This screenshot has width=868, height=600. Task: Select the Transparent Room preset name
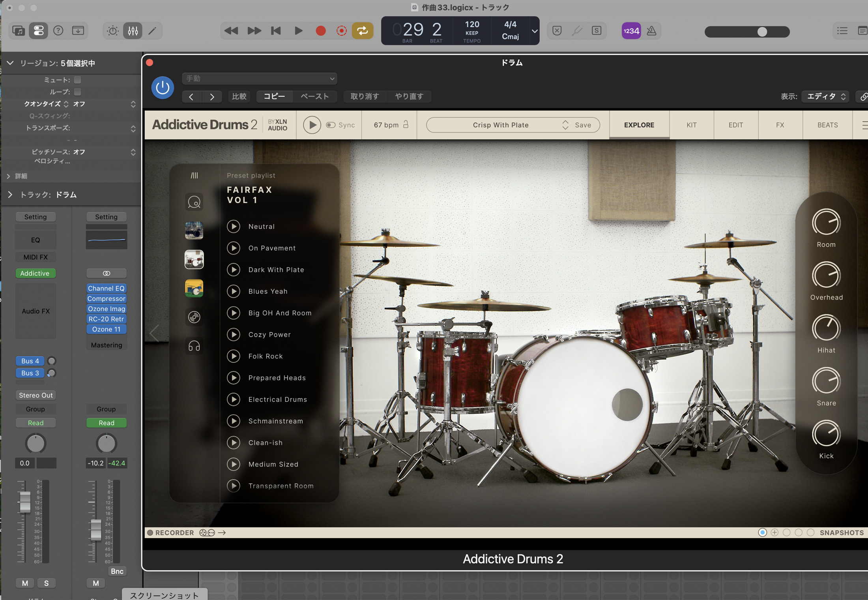click(x=281, y=486)
